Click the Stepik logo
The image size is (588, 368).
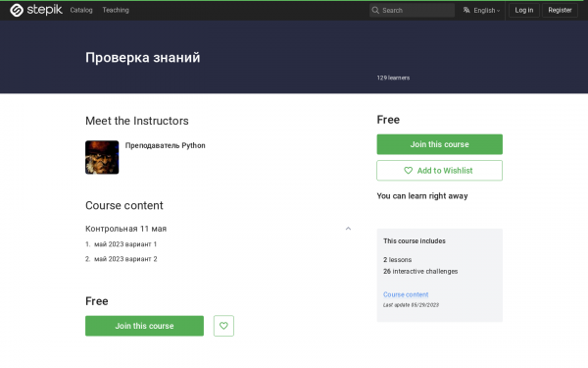tap(36, 10)
